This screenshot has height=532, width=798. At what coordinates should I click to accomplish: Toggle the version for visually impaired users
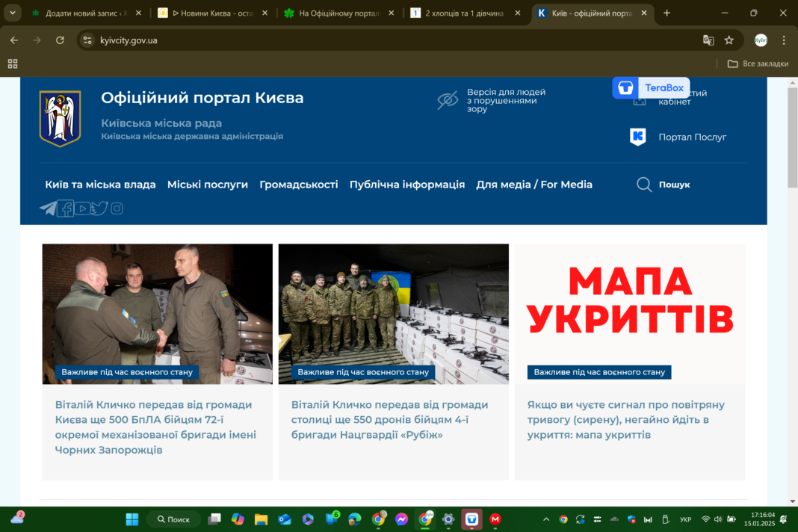click(x=448, y=100)
